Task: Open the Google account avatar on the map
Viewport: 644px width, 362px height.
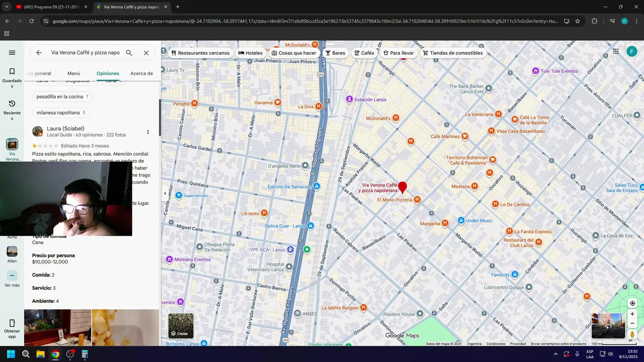Action: click(x=631, y=51)
